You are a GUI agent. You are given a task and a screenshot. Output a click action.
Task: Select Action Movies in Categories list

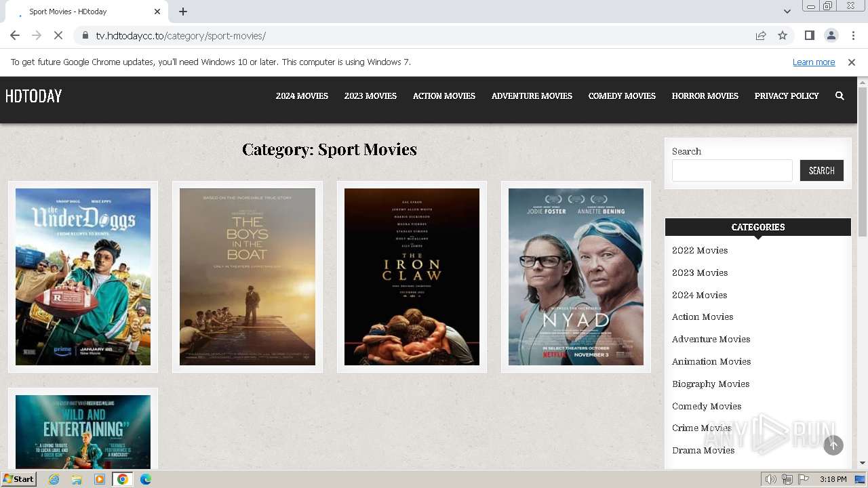[703, 317]
